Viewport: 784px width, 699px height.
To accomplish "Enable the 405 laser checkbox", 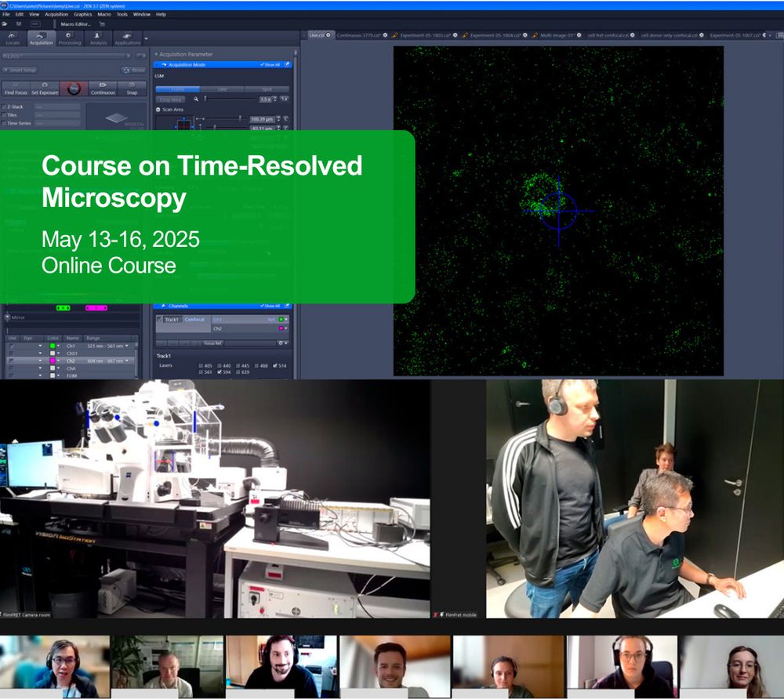I will (201, 366).
